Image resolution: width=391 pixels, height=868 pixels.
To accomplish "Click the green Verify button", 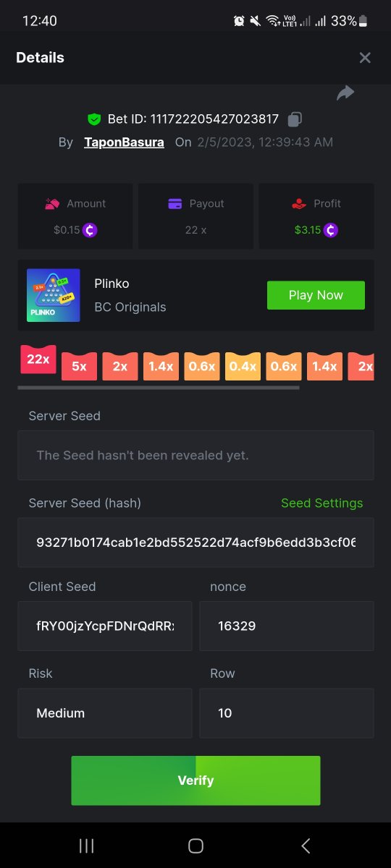I will point(195,780).
